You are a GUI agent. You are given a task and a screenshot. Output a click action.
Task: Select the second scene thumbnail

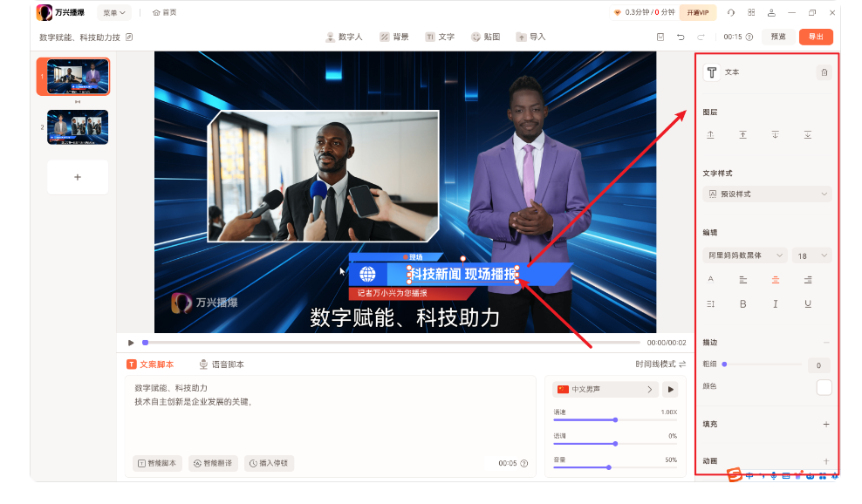[77, 127]
